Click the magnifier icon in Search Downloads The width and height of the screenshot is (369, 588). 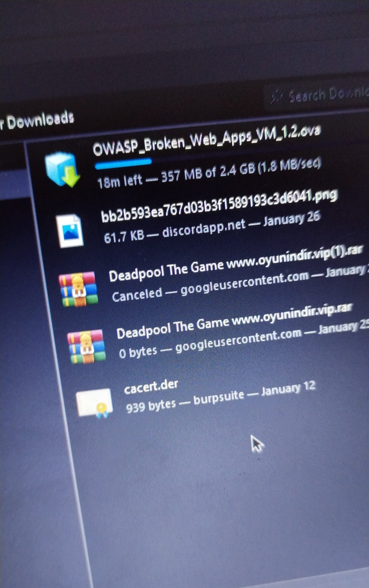pyautogui.click(x=276, y=97)
